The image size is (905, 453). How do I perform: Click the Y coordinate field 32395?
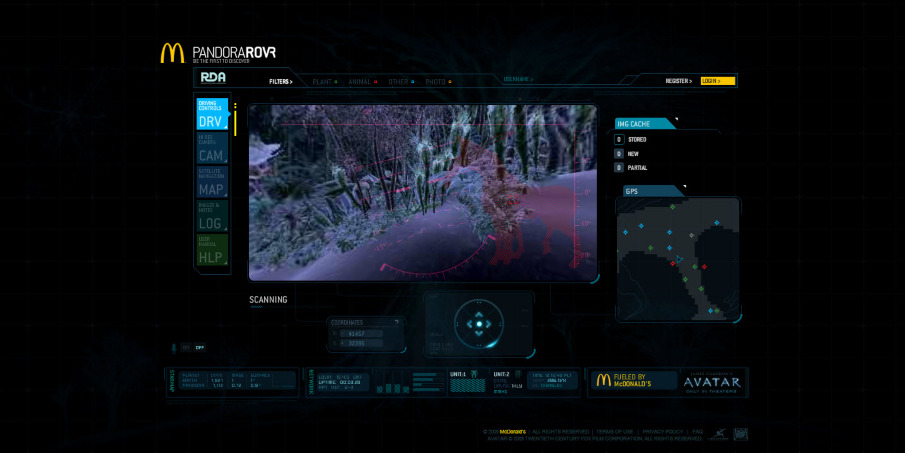(361, 343)
